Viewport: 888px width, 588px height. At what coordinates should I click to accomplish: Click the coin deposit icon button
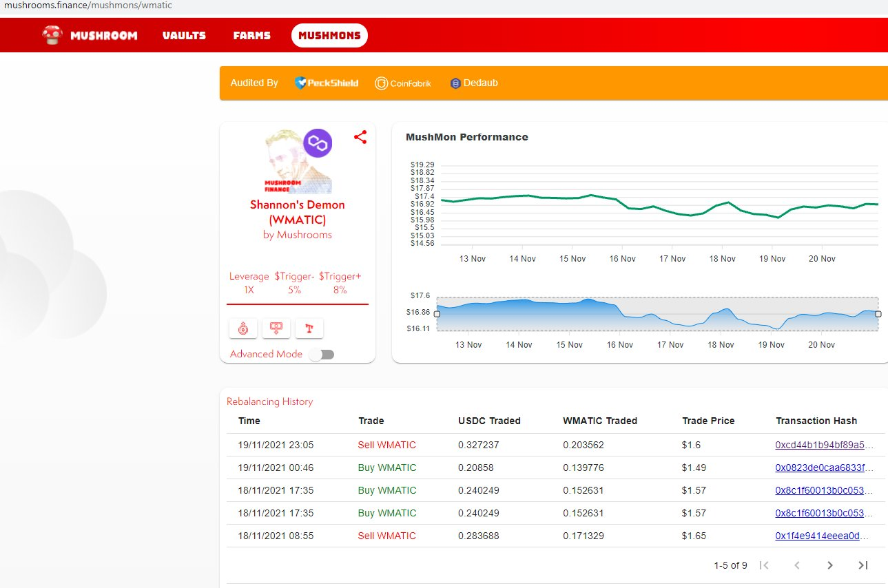pyautogui.click(x=243, y=328)
